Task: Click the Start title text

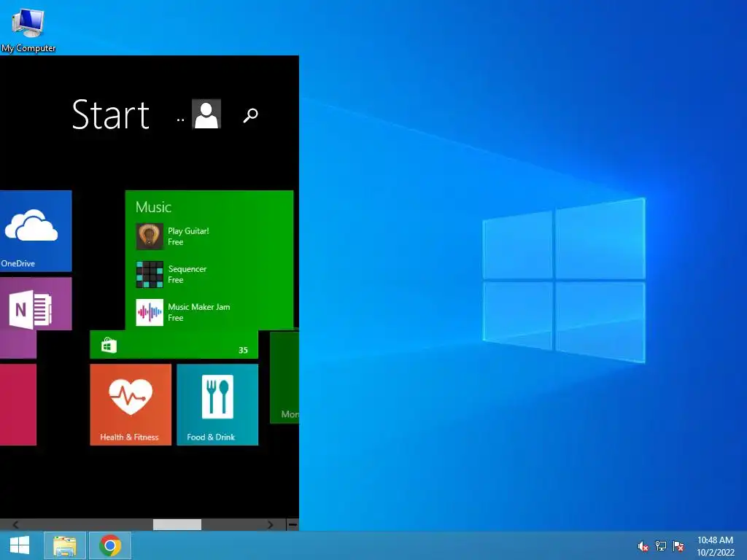Action: pyautogui.click(x=111, y=114)
